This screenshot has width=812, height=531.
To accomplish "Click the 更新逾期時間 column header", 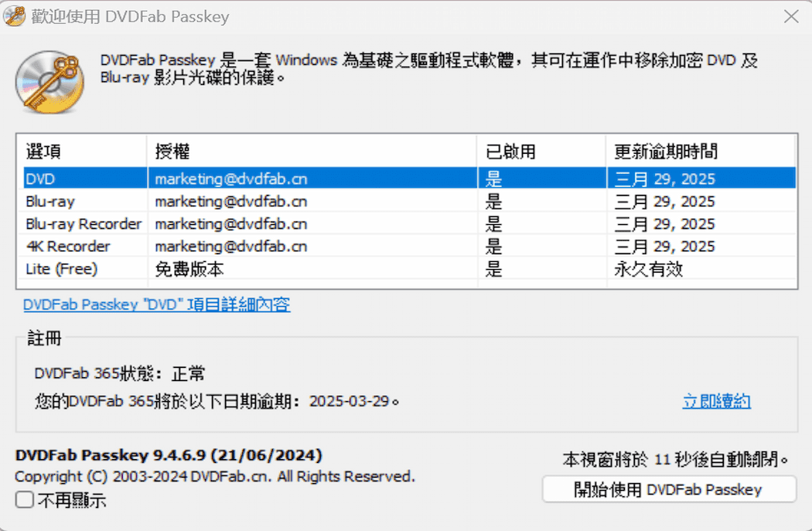I will (x=701, y=151).
